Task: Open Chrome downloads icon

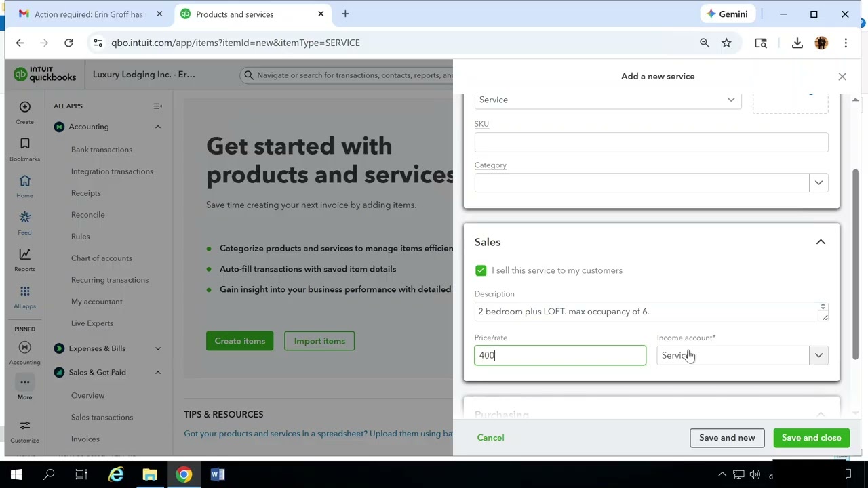Action: 797,43
